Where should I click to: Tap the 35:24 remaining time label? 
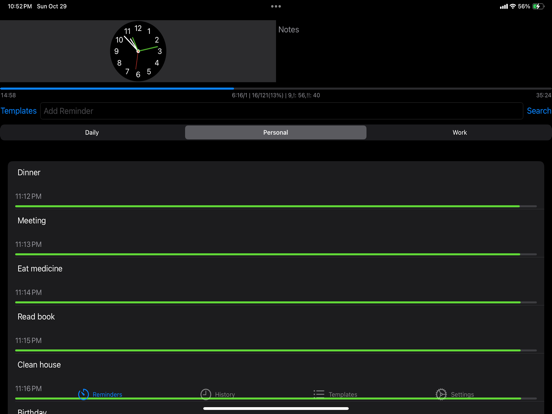544,95
